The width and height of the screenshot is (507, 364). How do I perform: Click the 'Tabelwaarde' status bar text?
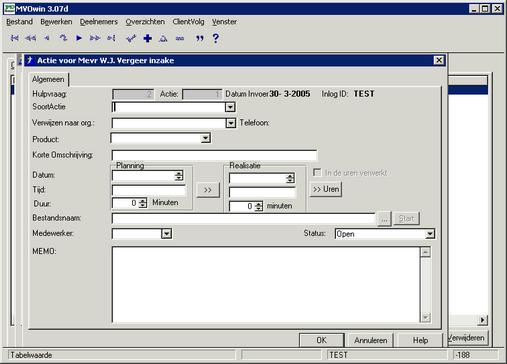click(x=31, y=355)
